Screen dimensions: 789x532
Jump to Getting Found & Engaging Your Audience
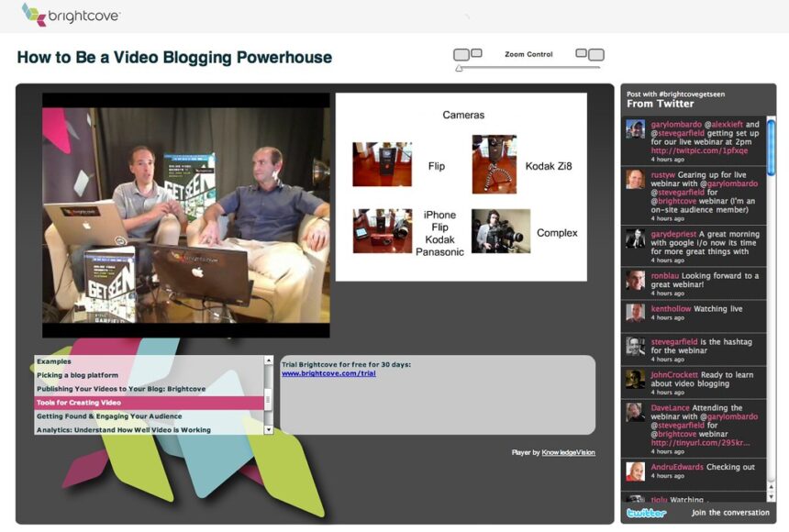click(x=149, y=416)
